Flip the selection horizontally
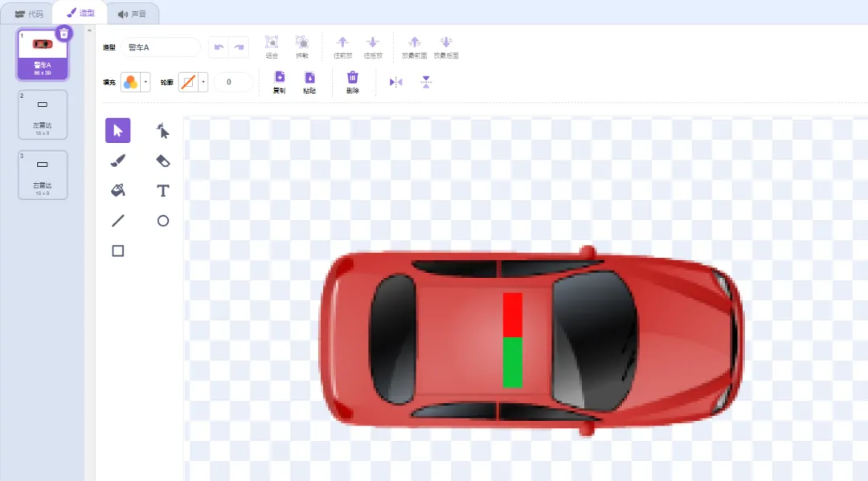Image resolution: width=868 pixels, height=481 pixels. coord(395,83)
